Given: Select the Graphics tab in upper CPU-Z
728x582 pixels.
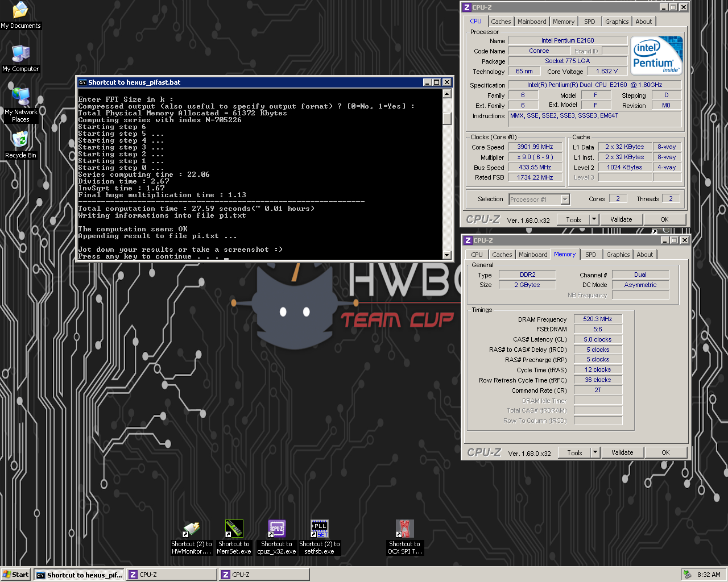Looking at the screenshot, I should [x=617, y=22].
